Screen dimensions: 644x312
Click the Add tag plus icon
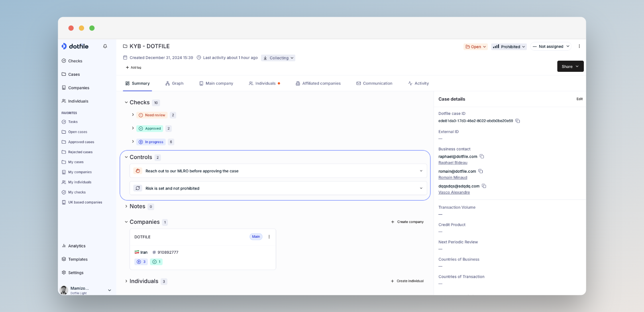(x=128, y=67)
